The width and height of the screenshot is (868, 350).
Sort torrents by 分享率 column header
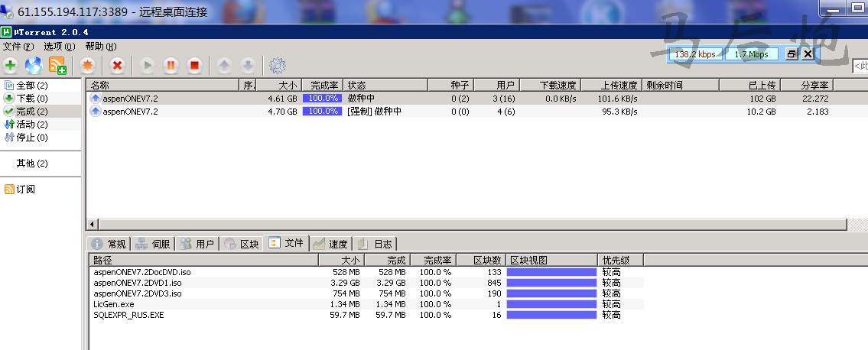[807, 85]
